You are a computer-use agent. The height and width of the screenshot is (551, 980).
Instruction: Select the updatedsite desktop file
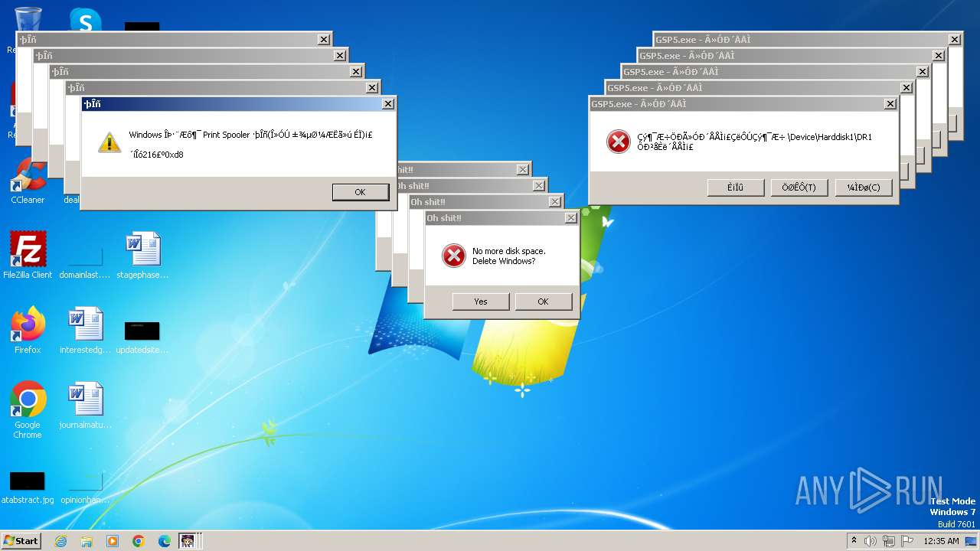pyautogui.click(x=142, y=337)
